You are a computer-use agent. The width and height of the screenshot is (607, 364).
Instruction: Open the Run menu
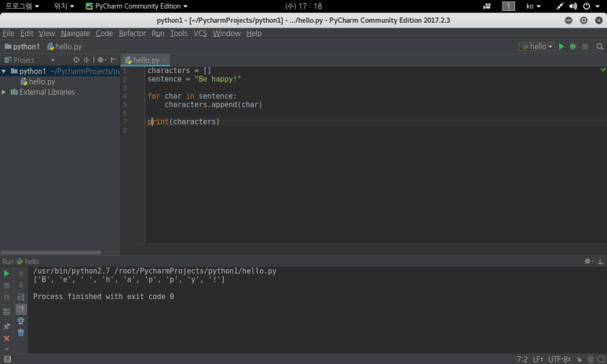point(158,33)
